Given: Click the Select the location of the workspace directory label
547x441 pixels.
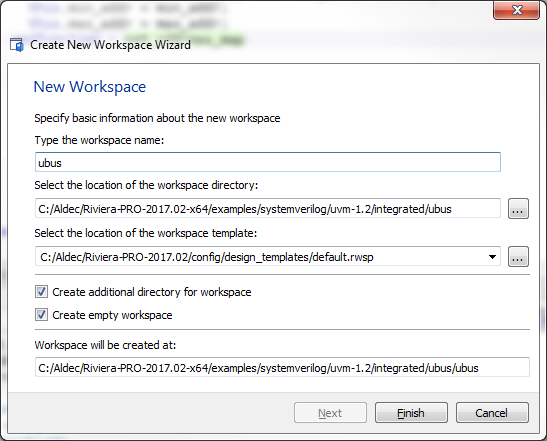Looking at the screenshot, I should tap(146, 185).
